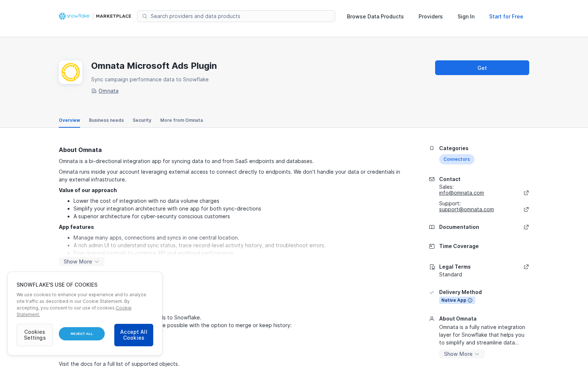Click the Omnata Microsoft Ads Plugin title

coord(154,66)
